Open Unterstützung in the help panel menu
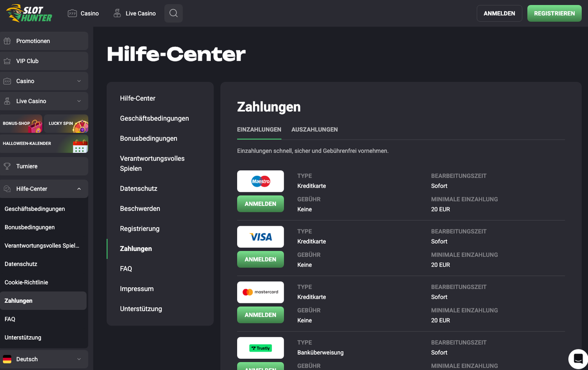This screenshot has height=370, width=588. [x=141, y=309]
